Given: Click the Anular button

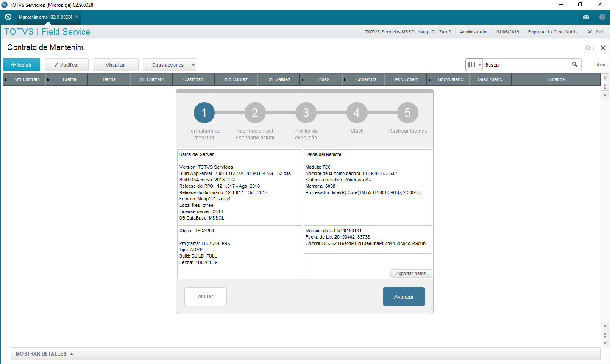Looking at the screenshot, I should click(x=206, y=297).
